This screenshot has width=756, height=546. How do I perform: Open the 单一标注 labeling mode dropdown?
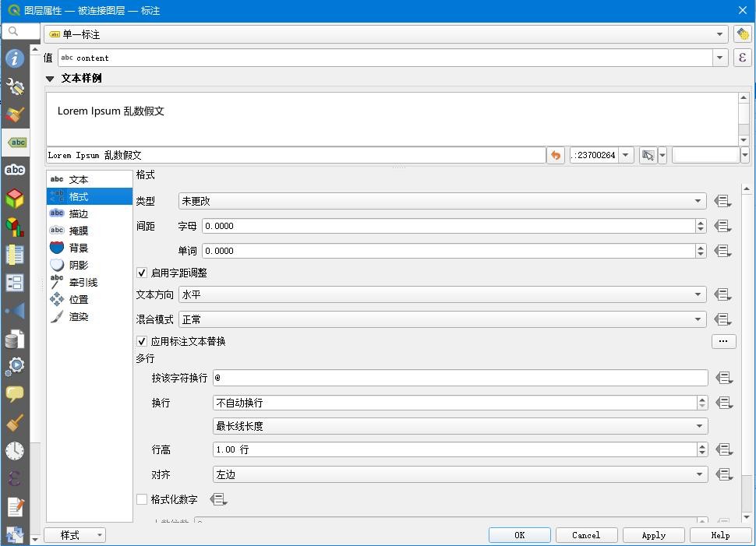(387, 34)
